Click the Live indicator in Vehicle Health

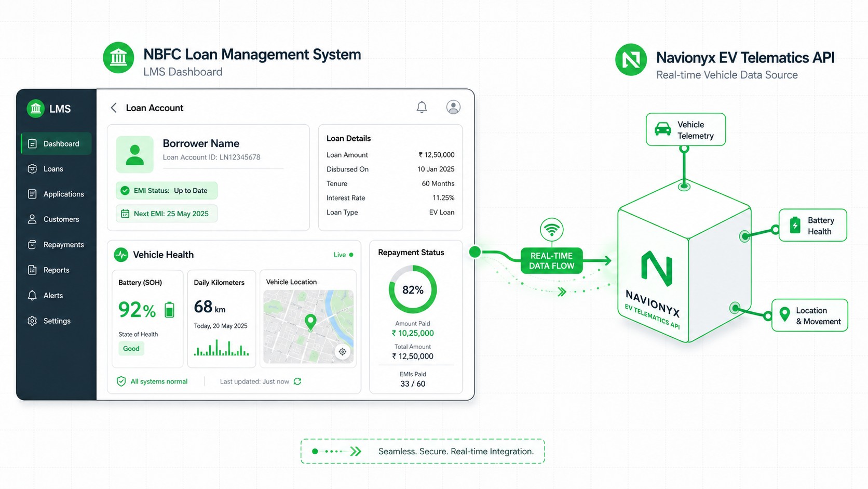pyautogui.click(x=343, y=255)
